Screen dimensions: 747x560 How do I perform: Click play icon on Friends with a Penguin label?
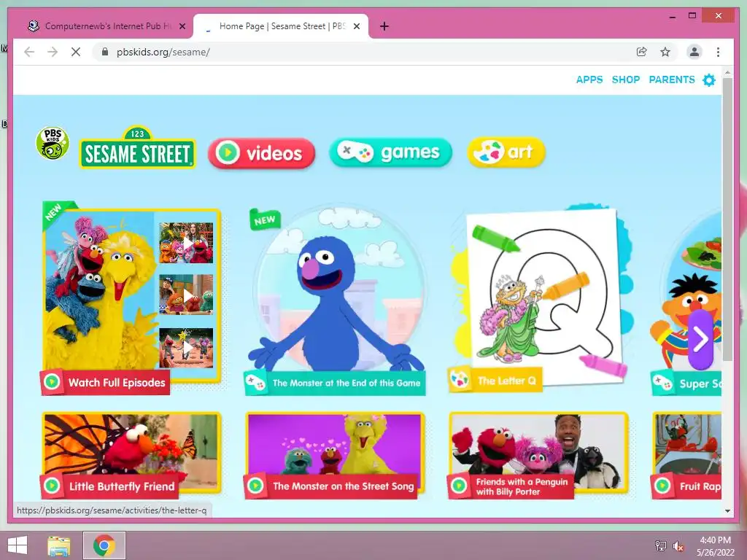460,486
